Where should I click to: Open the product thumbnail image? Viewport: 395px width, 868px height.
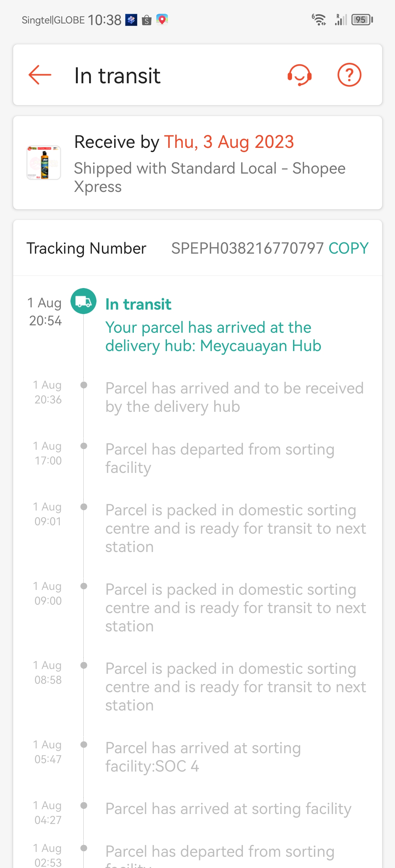pyautogui.click(x=44, y=163)
